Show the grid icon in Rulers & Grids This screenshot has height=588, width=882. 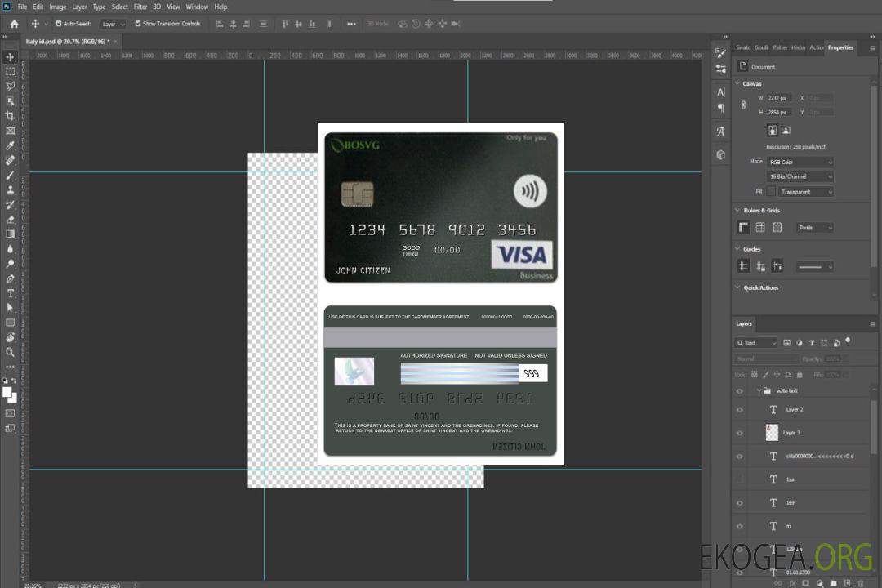pyautogui.click(x=760, y=228)
